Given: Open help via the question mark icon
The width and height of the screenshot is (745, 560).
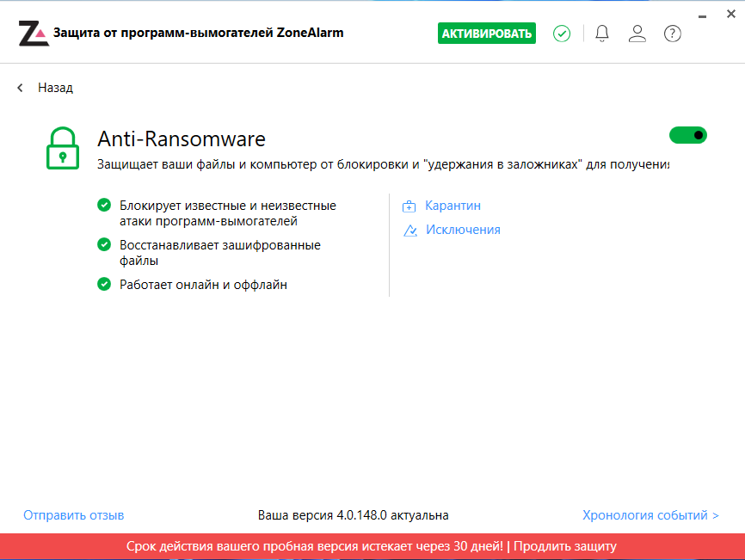Looking at the screenshot, I should click(x=672, y=34).
